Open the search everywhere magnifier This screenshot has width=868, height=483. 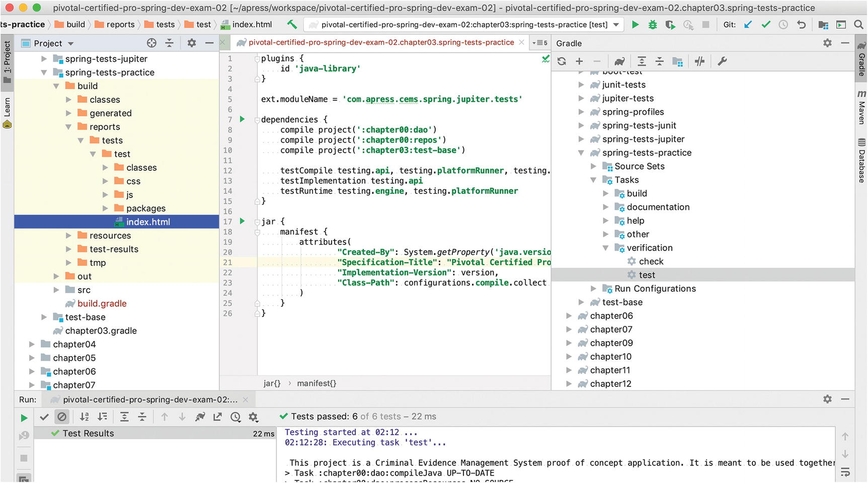click(859, 25)
